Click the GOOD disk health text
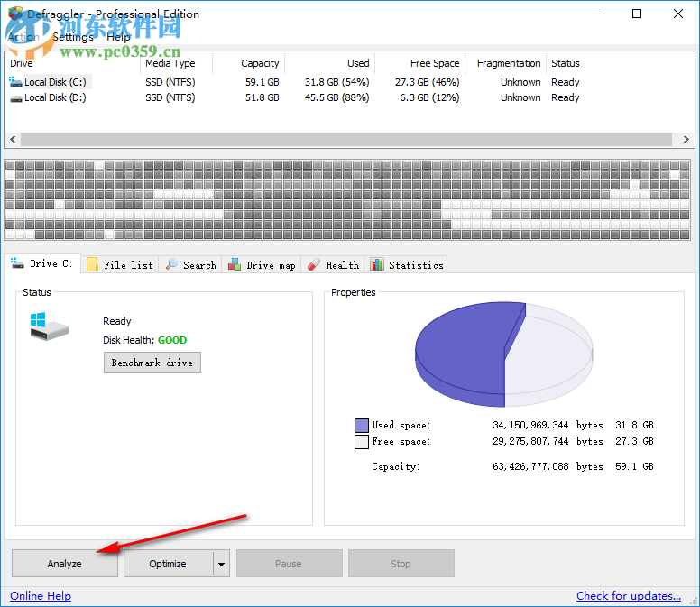Viewport: 700px width, 607px height. point(172,340)
